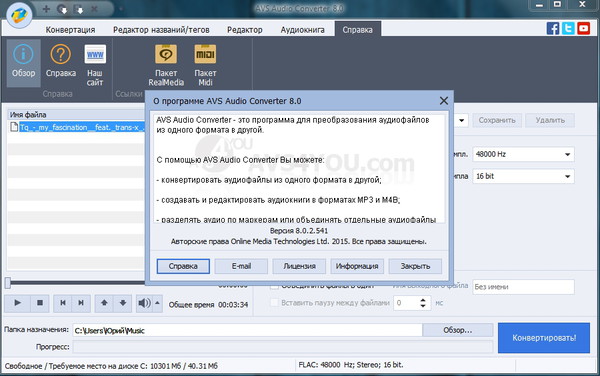Image resolution: width=600 pixels, height=376 pixels.
Task: Click the Удалить profile button
Action: (x=550, y=120)
